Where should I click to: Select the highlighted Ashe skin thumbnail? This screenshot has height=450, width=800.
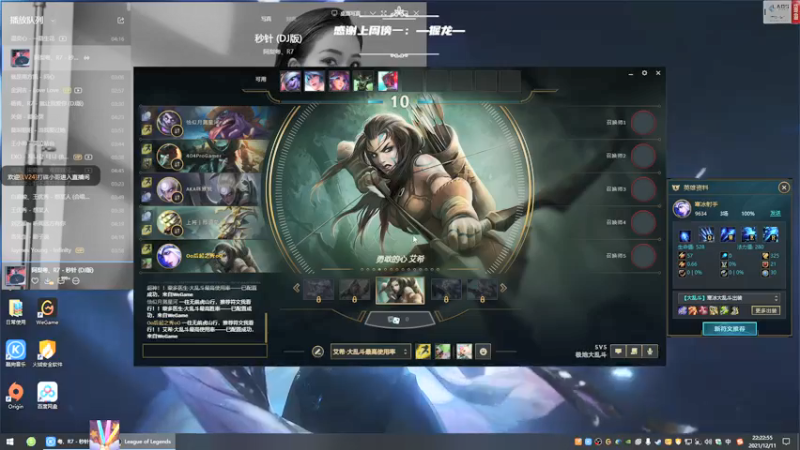[x=400, y=290]
